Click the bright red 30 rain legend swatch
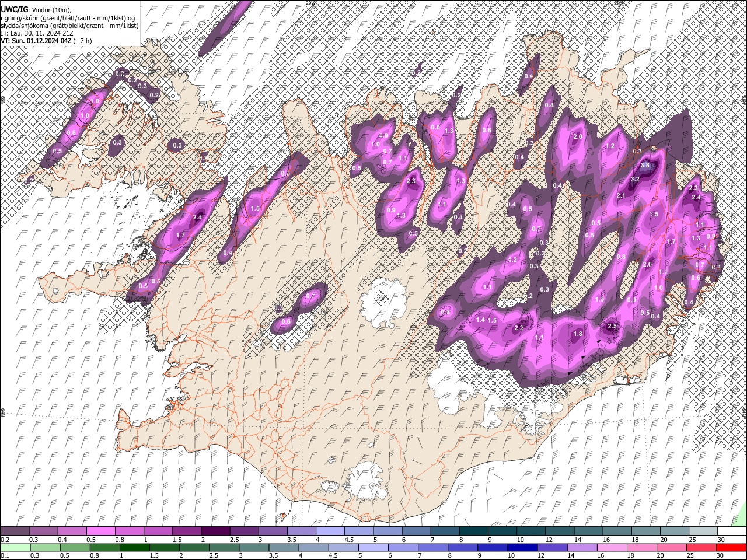 [731, 547]
